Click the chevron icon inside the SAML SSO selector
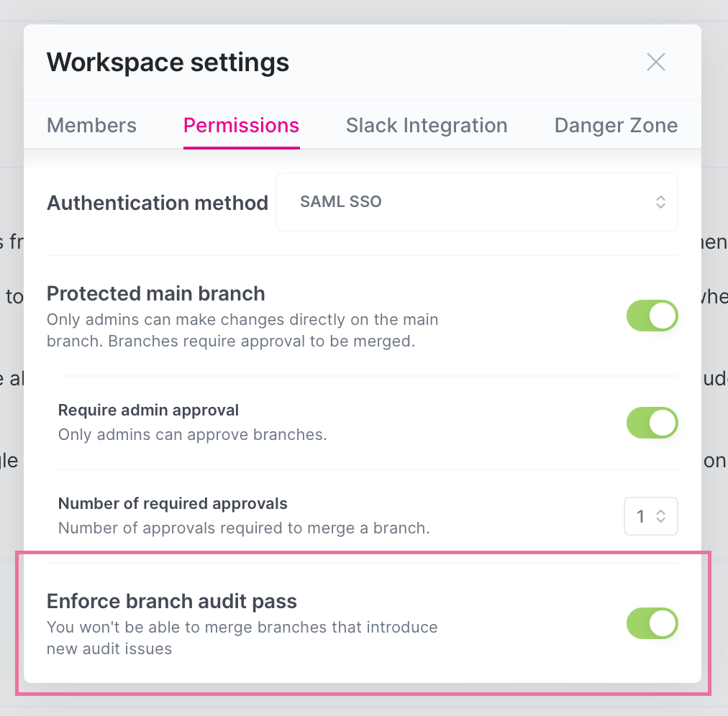 [660, 202]
